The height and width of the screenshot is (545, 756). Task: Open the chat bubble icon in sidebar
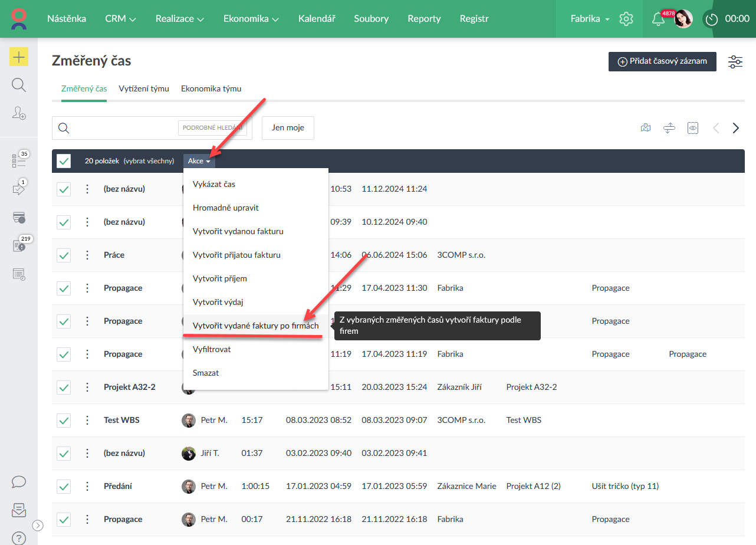click(19, 481)
